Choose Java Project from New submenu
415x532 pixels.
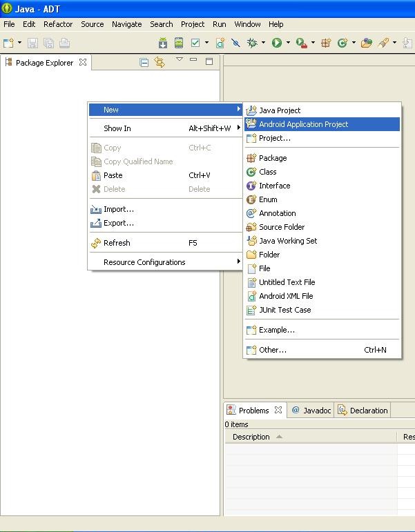(x=322, y=110)
